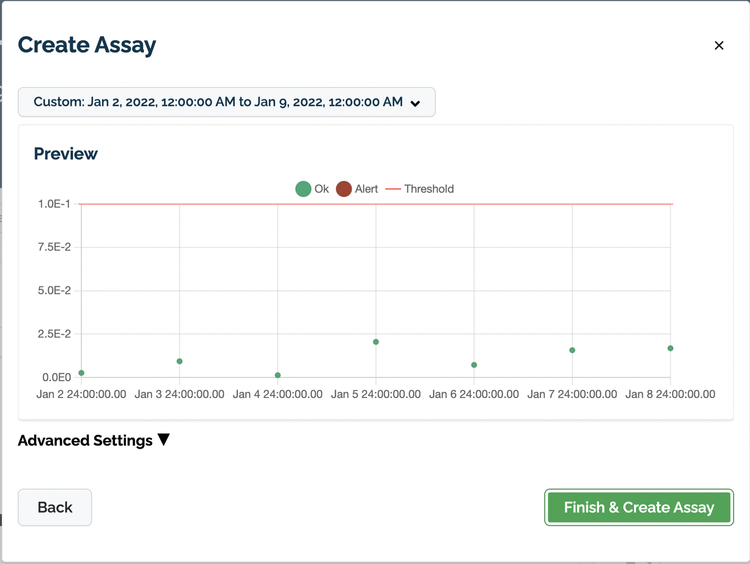This screenshot has width=750, height=564.
Task: Click the '0.0E0' y-axis value
Action: (56, 377)
